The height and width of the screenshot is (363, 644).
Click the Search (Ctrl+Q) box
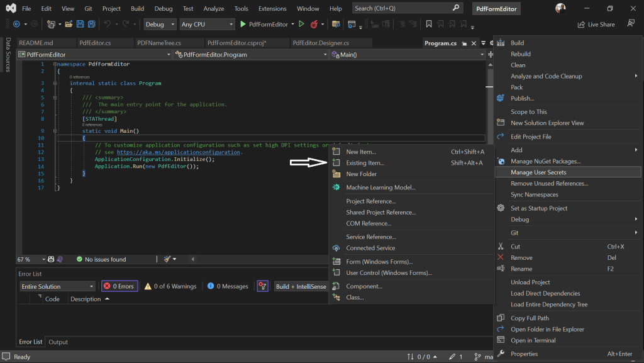(408, 8)
